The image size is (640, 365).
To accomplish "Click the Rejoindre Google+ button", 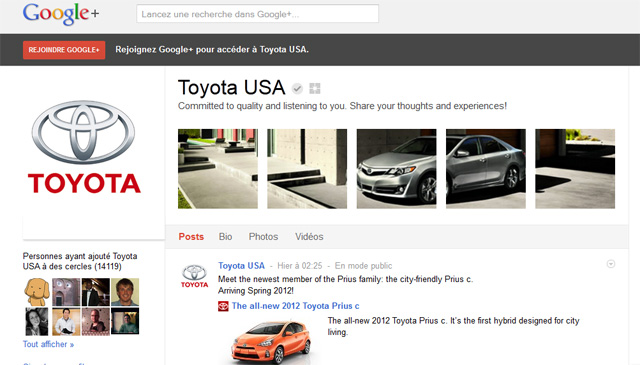I will (x=64, y=50).
